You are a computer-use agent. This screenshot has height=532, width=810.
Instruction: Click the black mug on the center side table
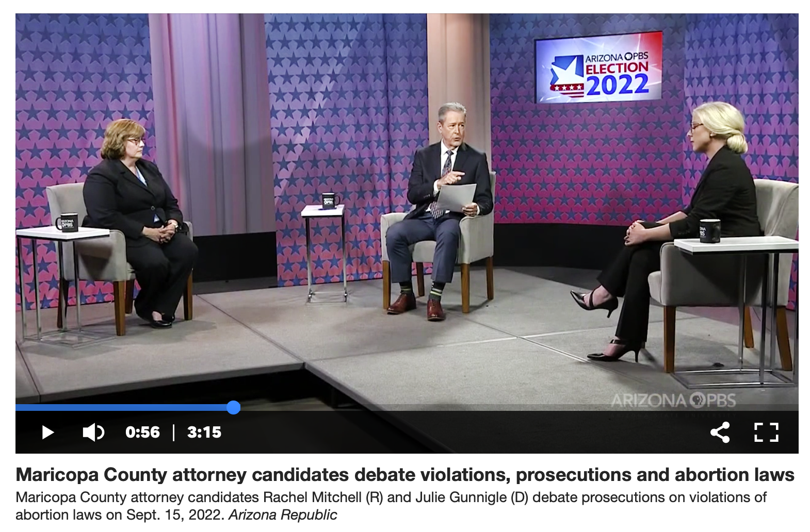[328, 200]
